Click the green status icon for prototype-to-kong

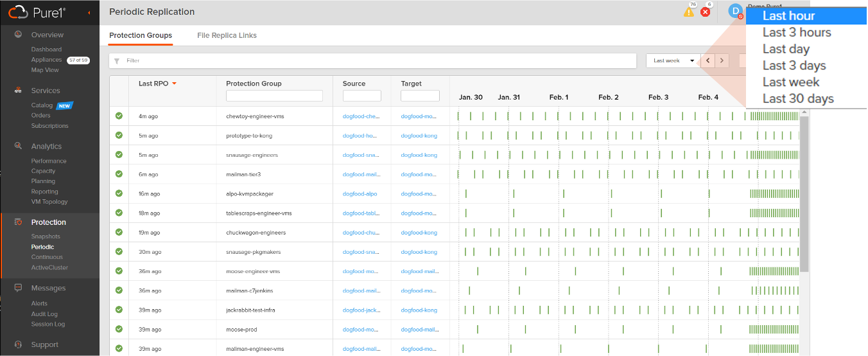click(119, 136)
